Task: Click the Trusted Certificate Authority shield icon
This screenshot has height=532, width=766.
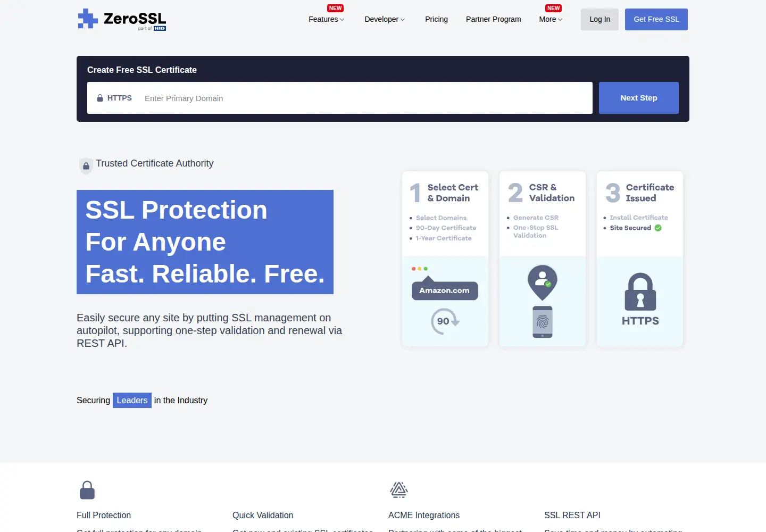Action: click(86, 165)
